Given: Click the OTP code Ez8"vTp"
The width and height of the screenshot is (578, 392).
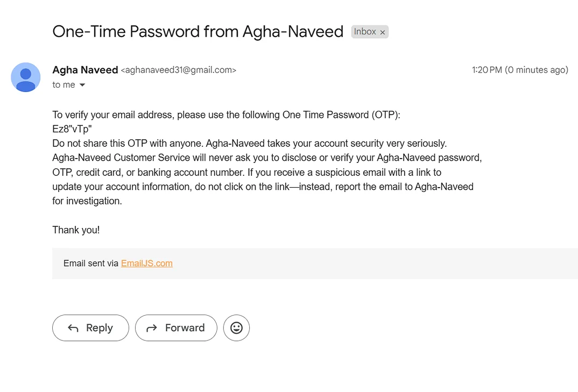Looking at the screenshot, I should click(x=72, y=129).
